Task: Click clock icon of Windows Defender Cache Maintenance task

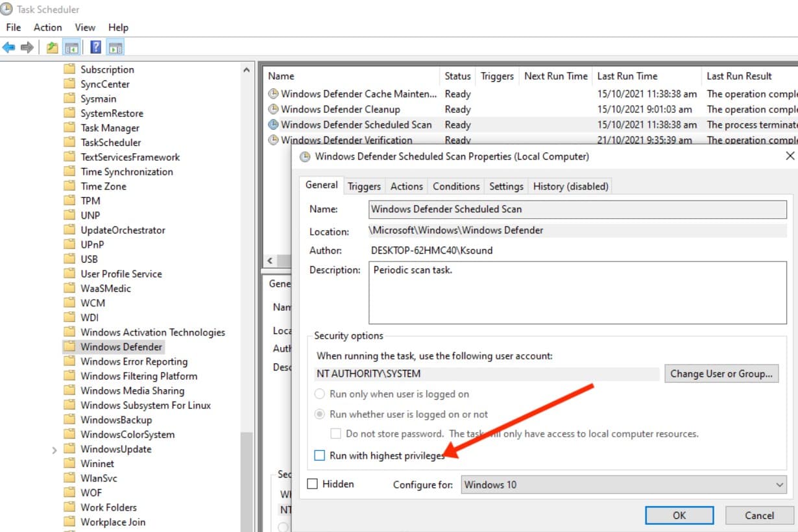Action: 273,93
